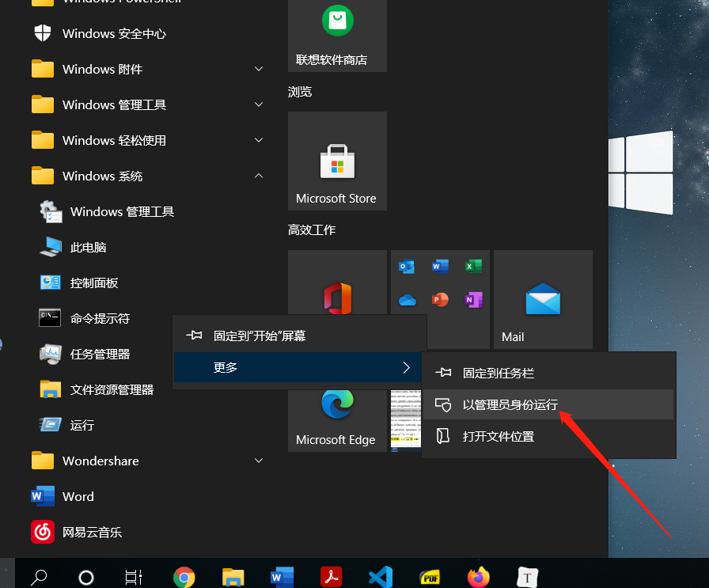This screenshot has height=588, width=709.
Task: Open the Microsoft Store tile
Action: 337,161
